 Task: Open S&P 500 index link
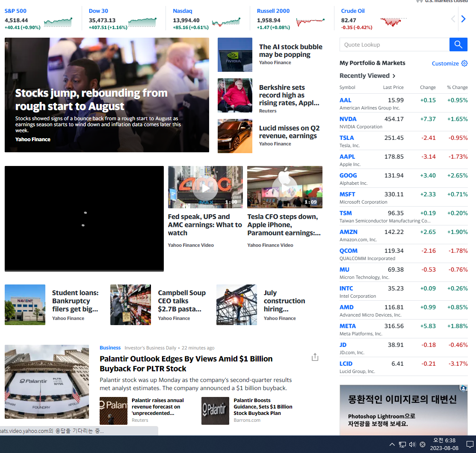(x=15, y=11)
